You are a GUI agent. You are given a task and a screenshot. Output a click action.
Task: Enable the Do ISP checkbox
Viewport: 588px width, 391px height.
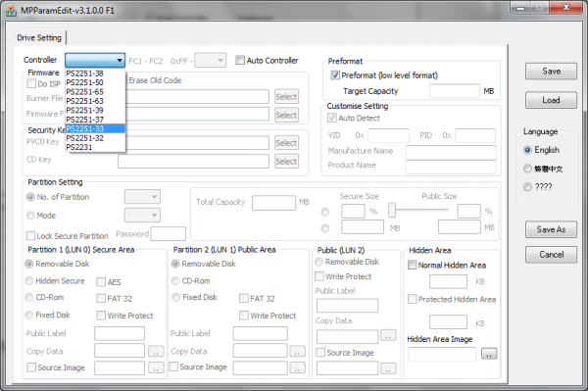tap(31, 83)
